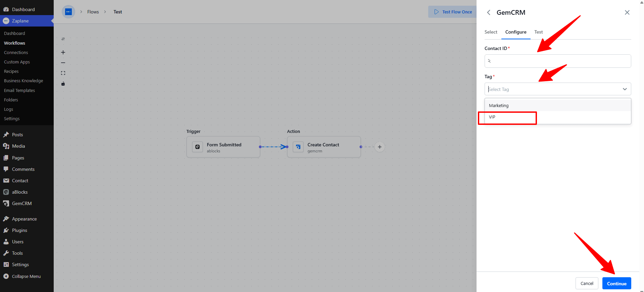Select the Form Submitted trigger node
Viewport: 644px width, 292px height.
click(x=223, y=147)
